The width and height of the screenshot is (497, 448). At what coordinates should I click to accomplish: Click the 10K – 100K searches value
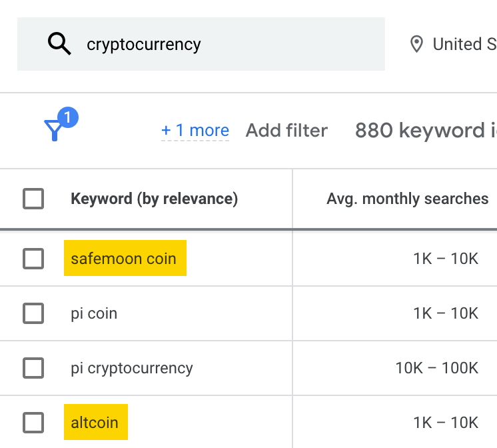436,368
